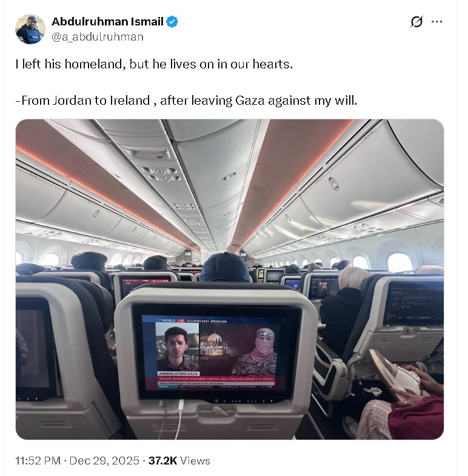This screenshot has width=468, height=476.
Task: Click the white charging cable below screen
Action: (180, 419)
